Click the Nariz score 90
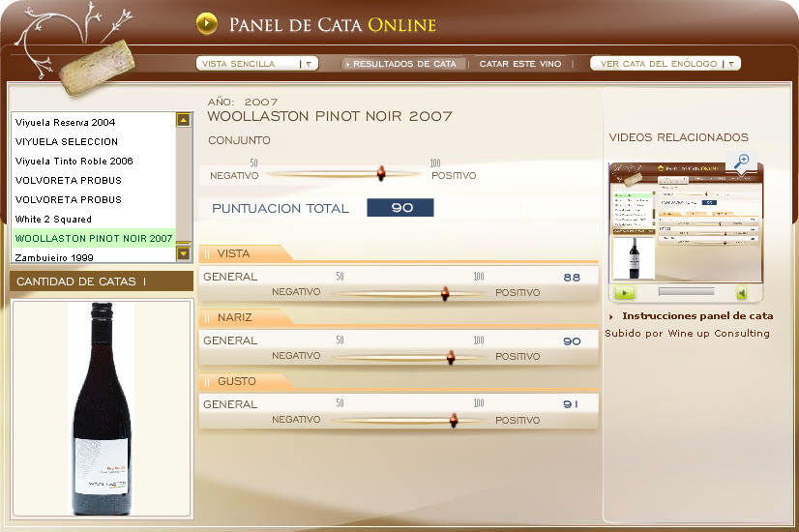 (x=572, y=341)
